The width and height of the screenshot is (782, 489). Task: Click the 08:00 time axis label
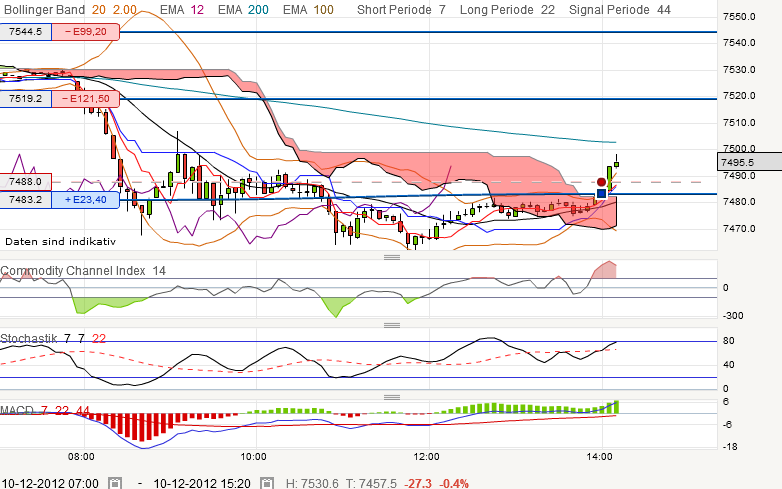[81, 457]
